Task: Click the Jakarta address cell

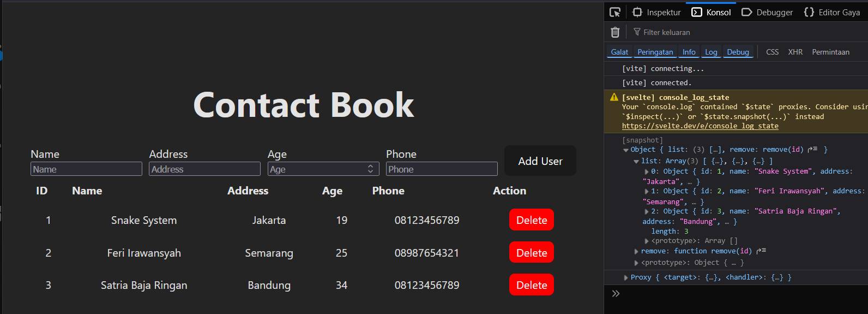Action: pyautogui.click(x=269, y=220)
